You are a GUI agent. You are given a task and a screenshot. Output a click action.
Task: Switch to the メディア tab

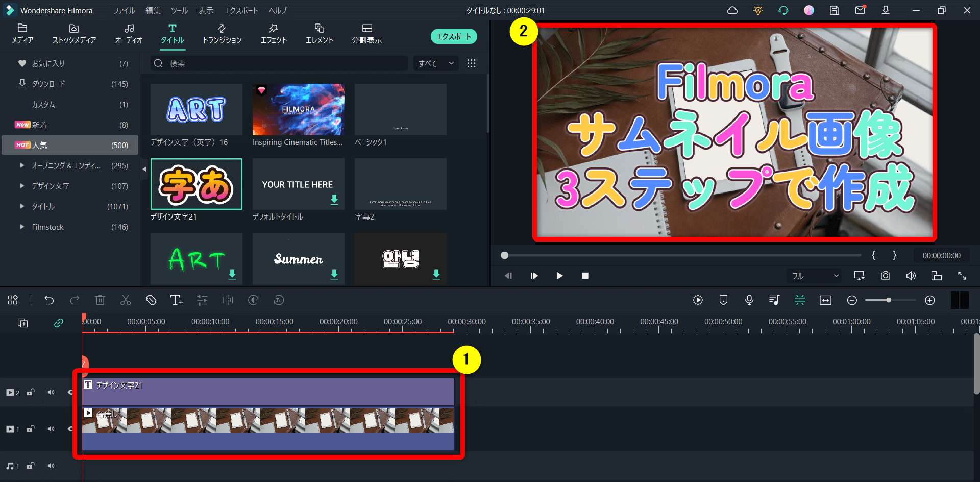(22, 34)
